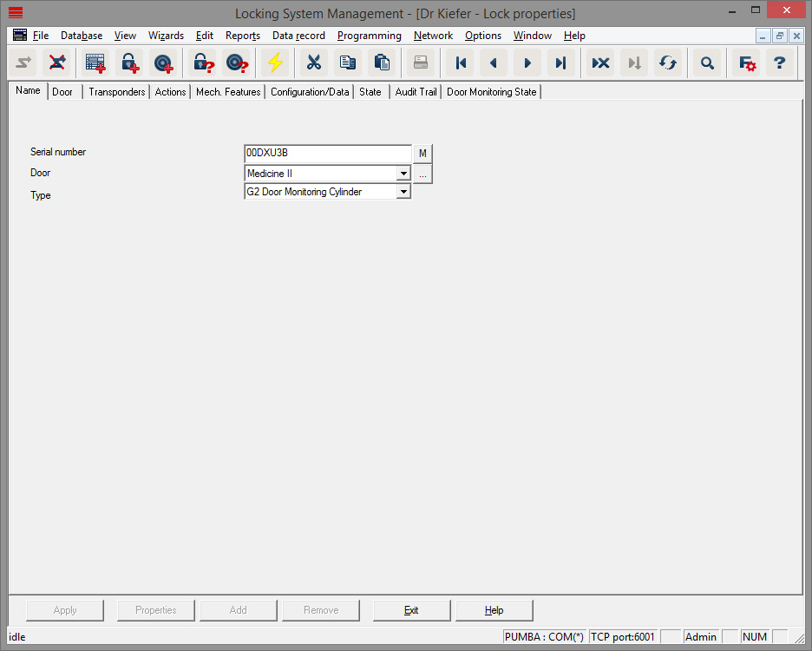
Task: Click the M button next to serial number
Action: (422, 153)
